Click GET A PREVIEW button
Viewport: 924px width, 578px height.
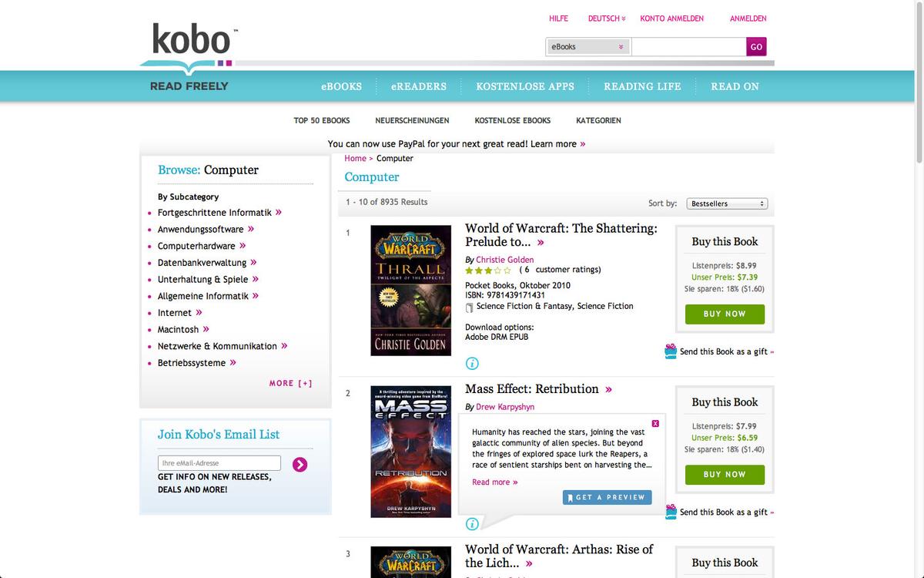coord(608,498)
